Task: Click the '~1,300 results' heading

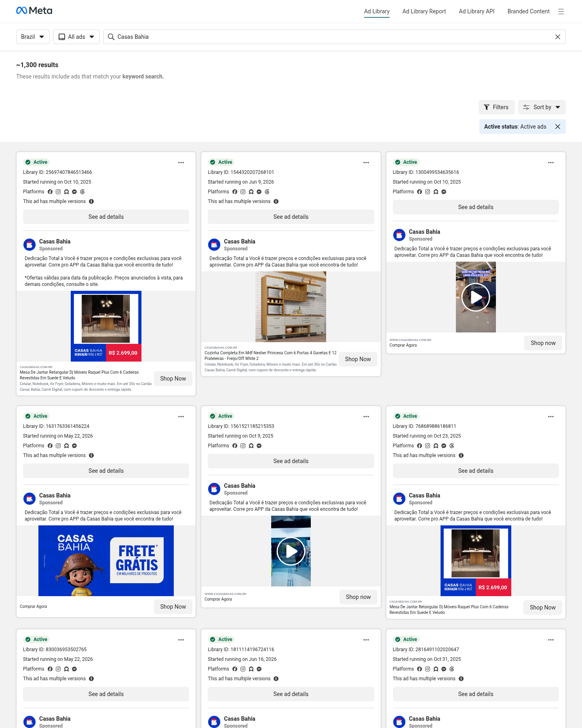Action: [37, 65]
